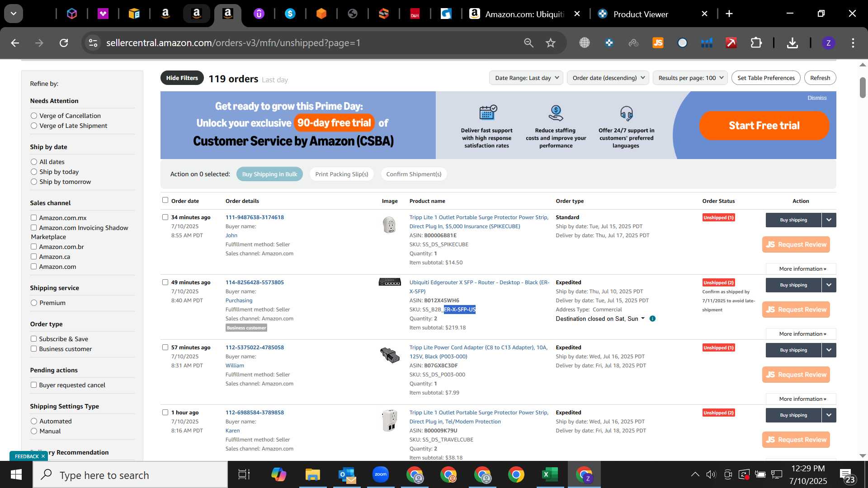Click Print Packing Slip(s)
The width and height of the screenshot is (868, 488).
342,174
